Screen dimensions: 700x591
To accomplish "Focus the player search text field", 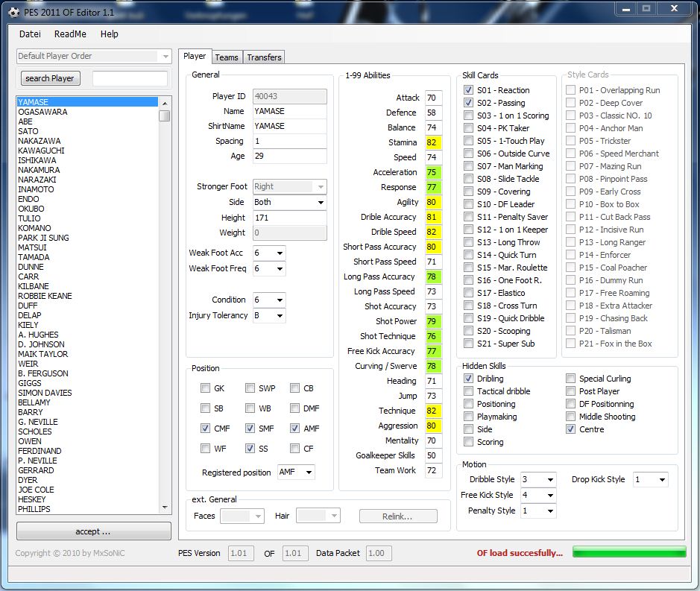I will (x=130, y=78).
